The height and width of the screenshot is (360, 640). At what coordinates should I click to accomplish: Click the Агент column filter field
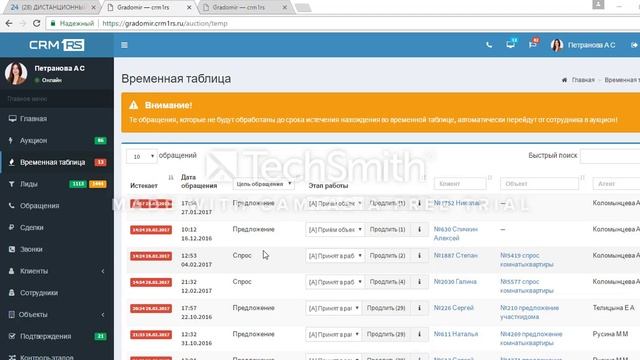point(616,184)
